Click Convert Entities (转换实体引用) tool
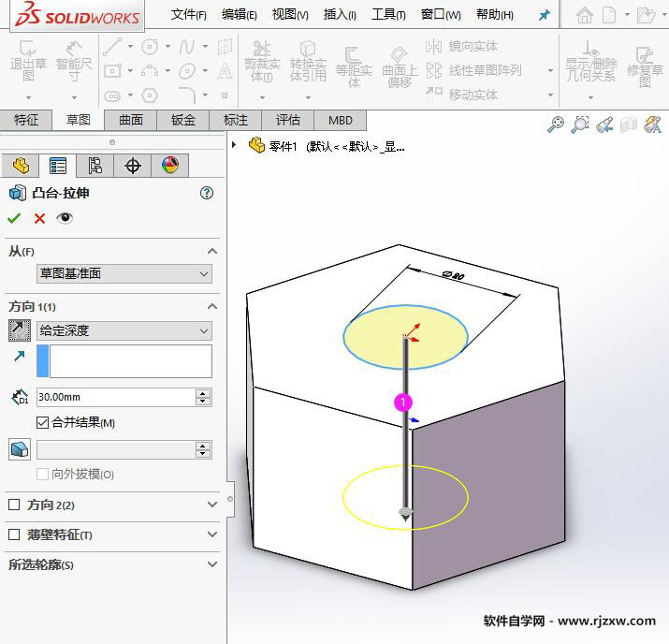 click(x=308, y=61)
